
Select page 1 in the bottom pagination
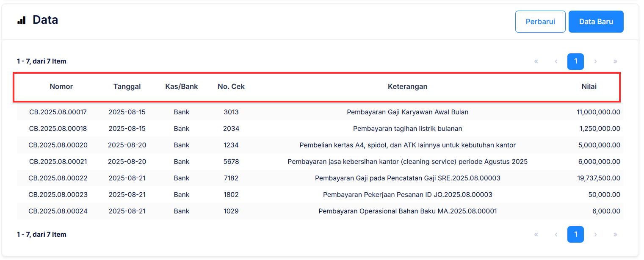click(575, 234)
